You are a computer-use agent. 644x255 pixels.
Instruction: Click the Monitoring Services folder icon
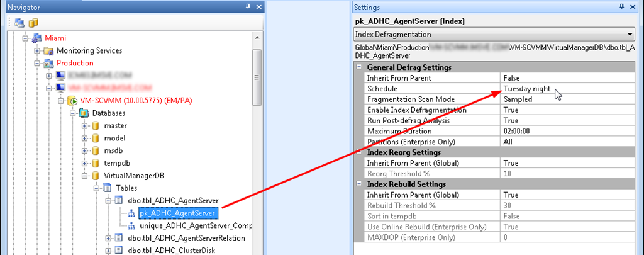point(49,51)
